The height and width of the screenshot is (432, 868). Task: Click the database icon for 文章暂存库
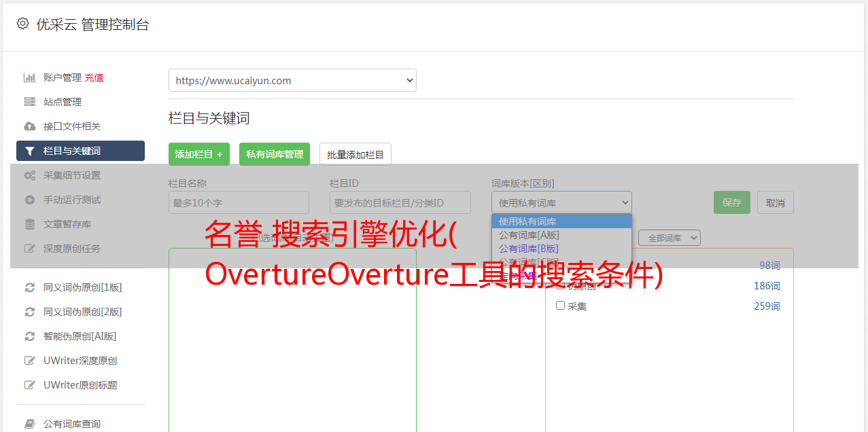pos(30,224)
